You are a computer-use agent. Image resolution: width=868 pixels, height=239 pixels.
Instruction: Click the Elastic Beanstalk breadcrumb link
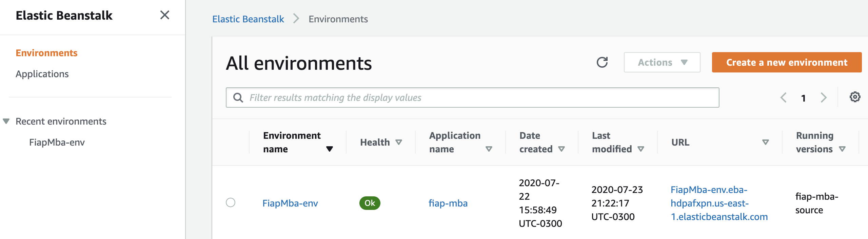click(248, 19)
